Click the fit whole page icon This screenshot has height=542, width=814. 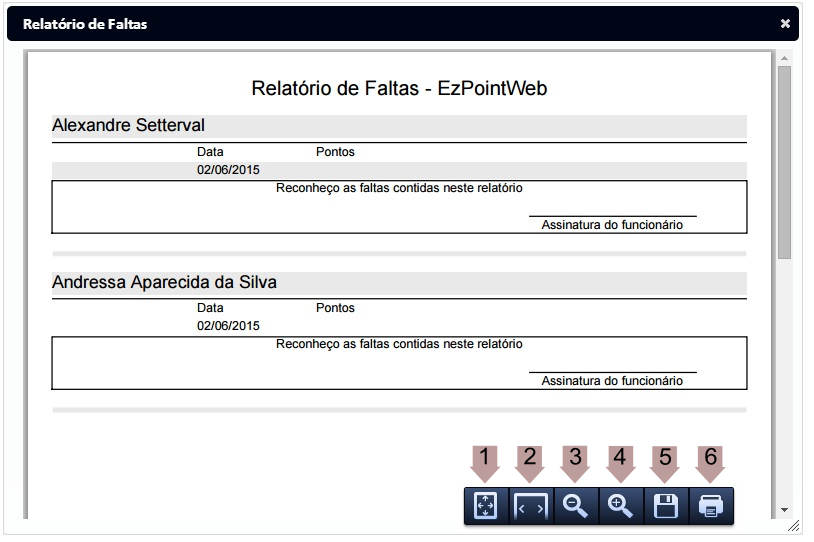pos(485,507)
